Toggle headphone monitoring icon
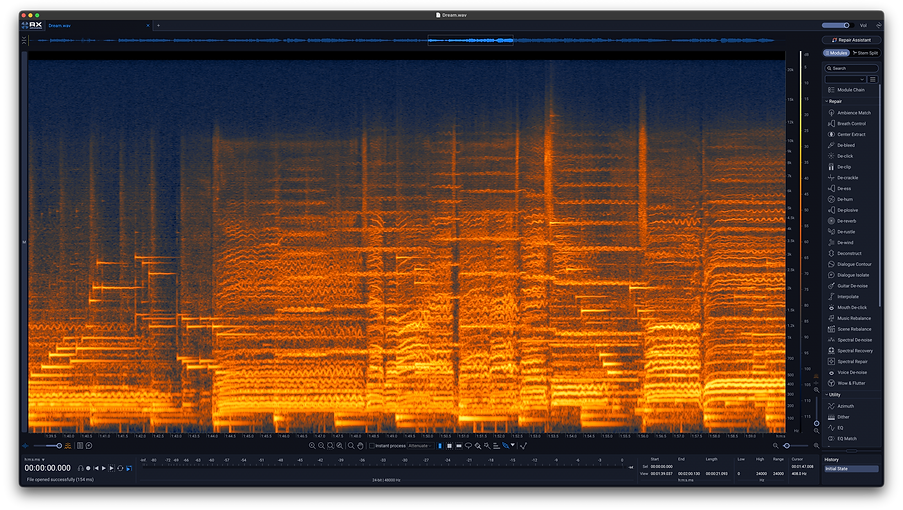The width and height of the screenshot is (903, 510). click(81, 468)
